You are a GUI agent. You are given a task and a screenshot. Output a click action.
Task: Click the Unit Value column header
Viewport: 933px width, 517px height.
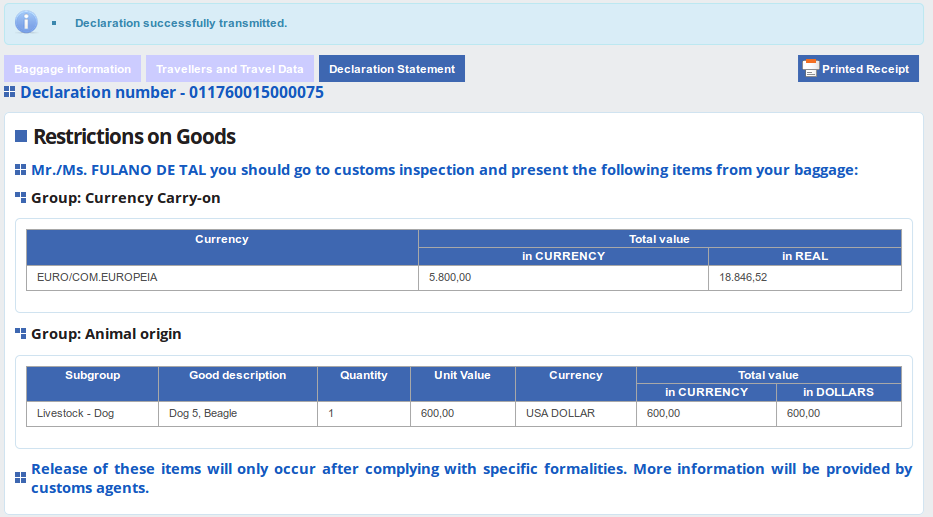click(462, 376)
